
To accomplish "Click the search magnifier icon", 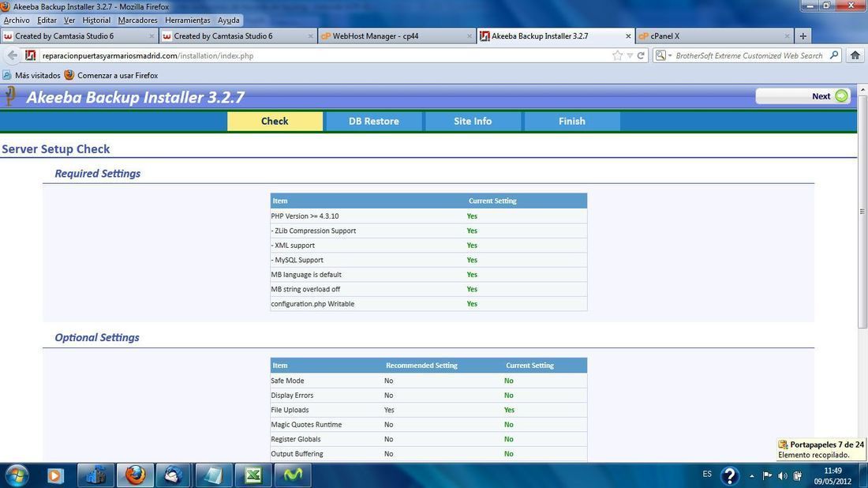I will (834, 55).
